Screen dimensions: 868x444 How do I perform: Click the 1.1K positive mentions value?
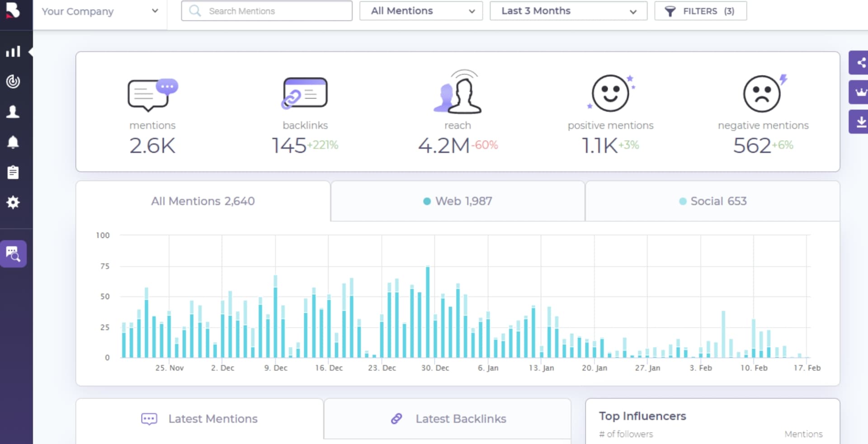[599, 146]
